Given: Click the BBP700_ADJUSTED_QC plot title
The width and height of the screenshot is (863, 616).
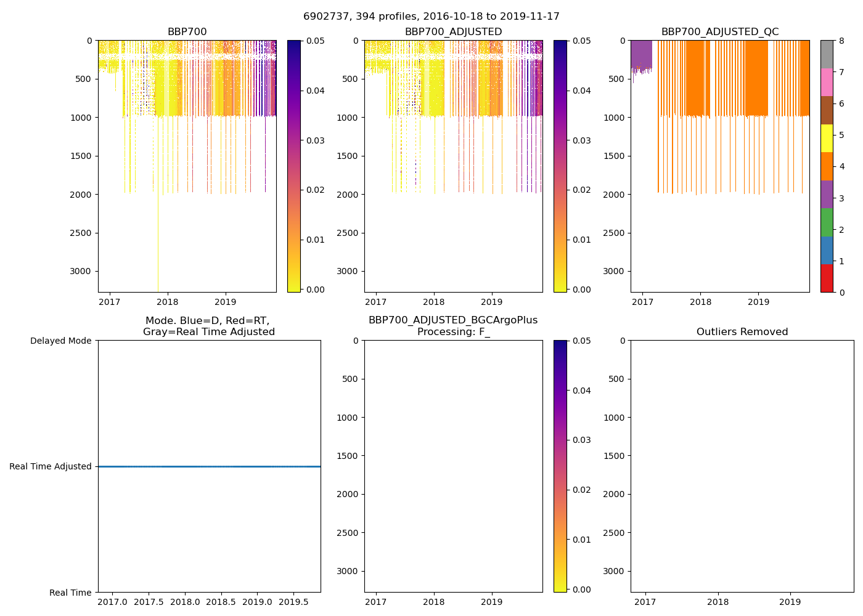Looking at the screenshot, I should pyautogui.click(x=719, y=32).
